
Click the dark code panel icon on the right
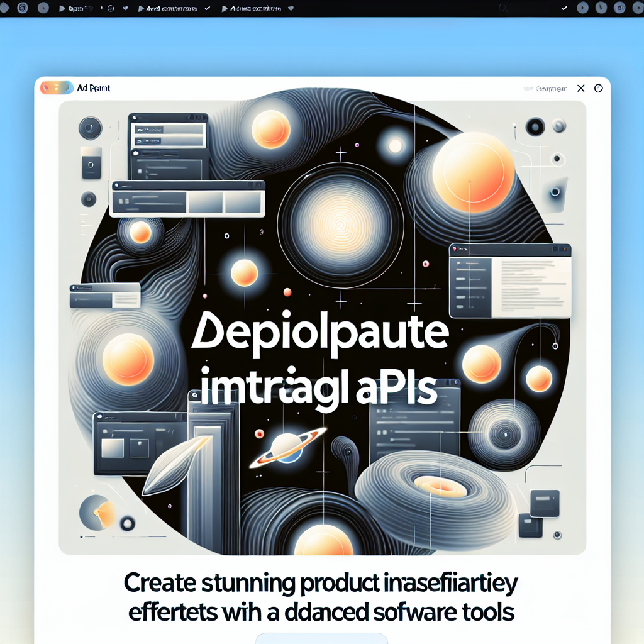(511, 282)
